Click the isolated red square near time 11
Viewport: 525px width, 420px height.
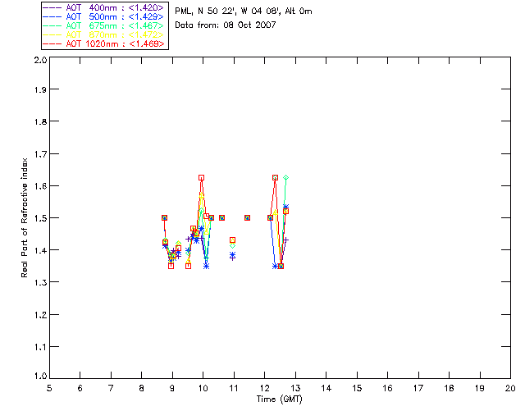232,240
